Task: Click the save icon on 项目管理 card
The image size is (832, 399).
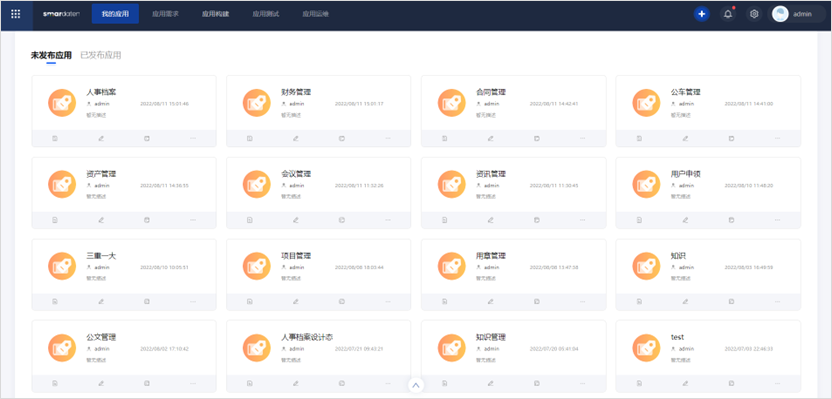Action: click(x=249, y=301)
